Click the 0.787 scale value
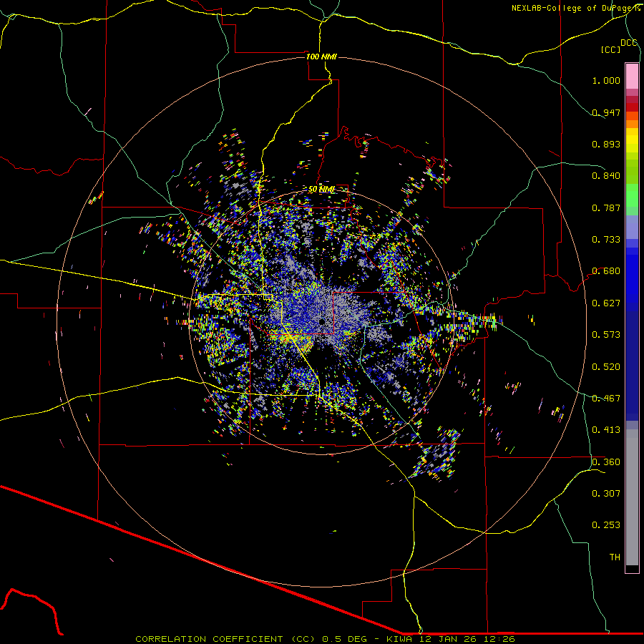 pyautogui.click(x=606, y=208)
